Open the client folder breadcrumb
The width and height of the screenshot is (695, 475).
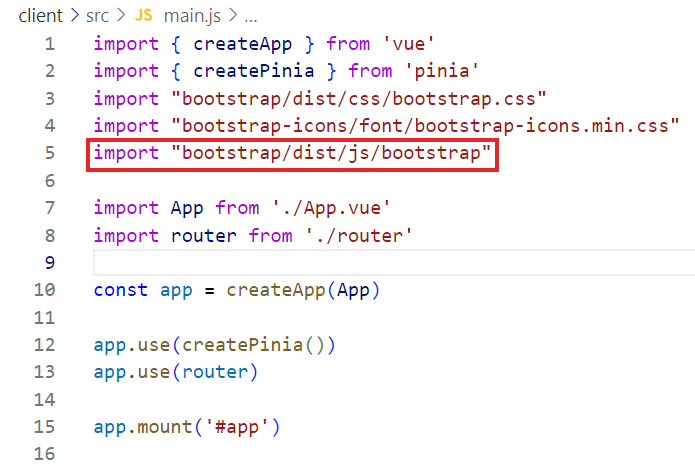coord(42,18)
